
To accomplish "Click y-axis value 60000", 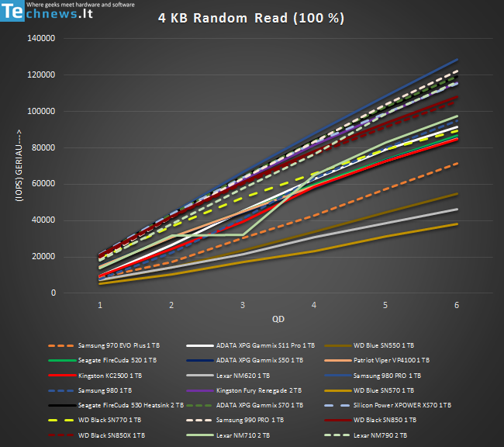I will [x=43, y=184].
